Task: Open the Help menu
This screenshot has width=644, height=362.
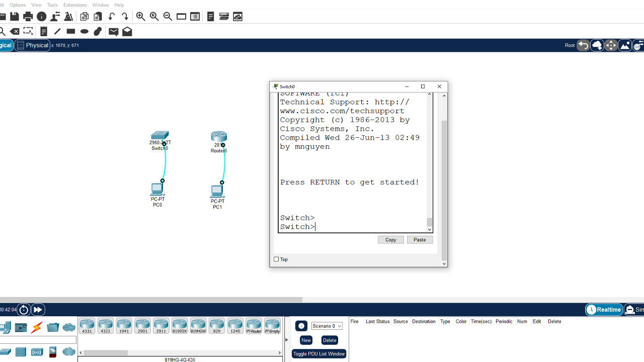Action: tap(119, 5)
